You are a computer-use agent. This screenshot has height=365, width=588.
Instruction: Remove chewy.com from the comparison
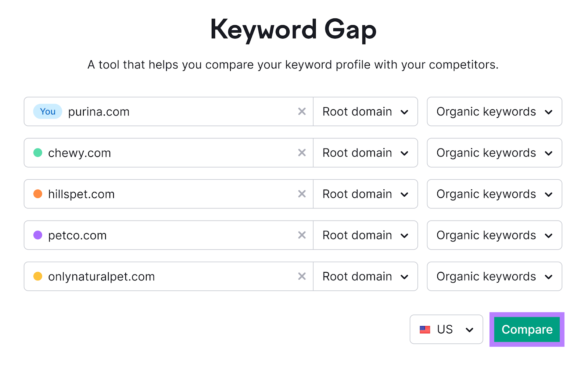click(302, 153)
